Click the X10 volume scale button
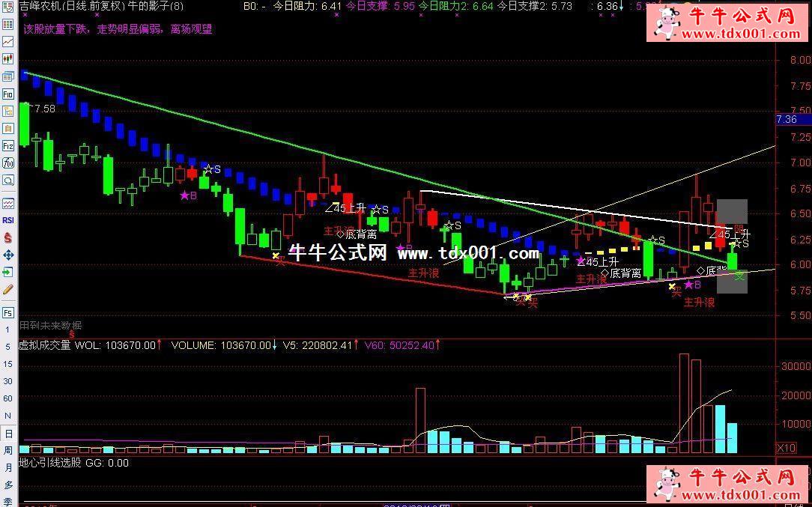Image resolution: width=812 pixels, height=507 pixels. tap(786, 448)
